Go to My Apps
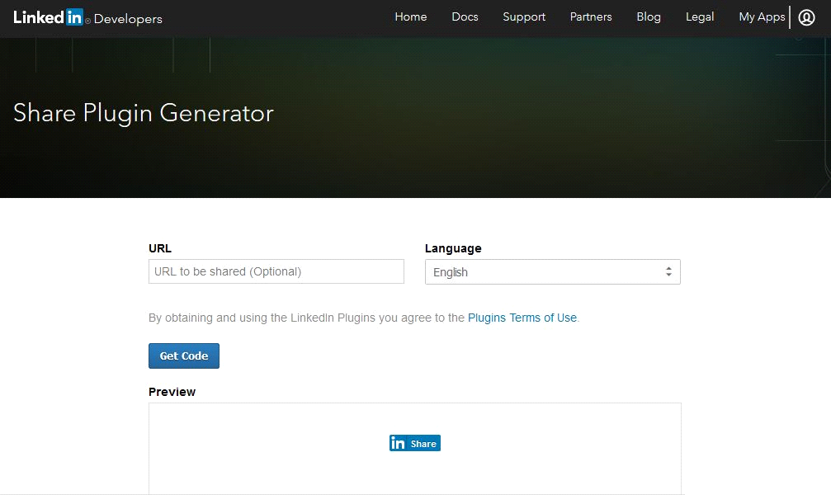 click(x=761, y=17)
